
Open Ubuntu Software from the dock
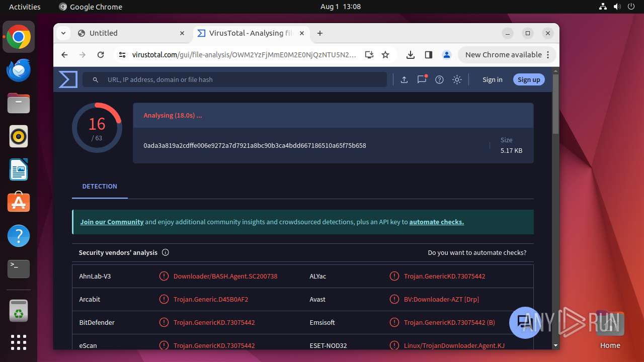click(x=19, y=203)
